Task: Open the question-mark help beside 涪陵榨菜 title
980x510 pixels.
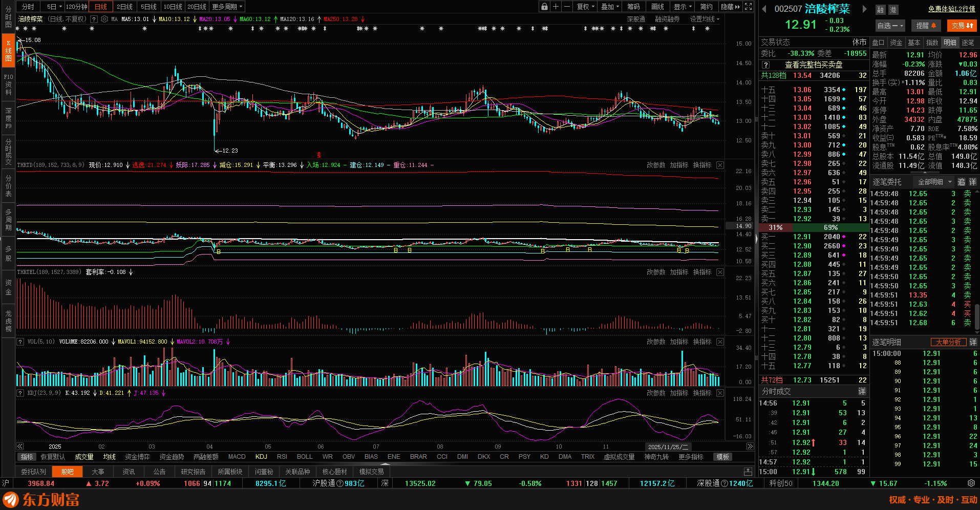Action: click(94, 19)
